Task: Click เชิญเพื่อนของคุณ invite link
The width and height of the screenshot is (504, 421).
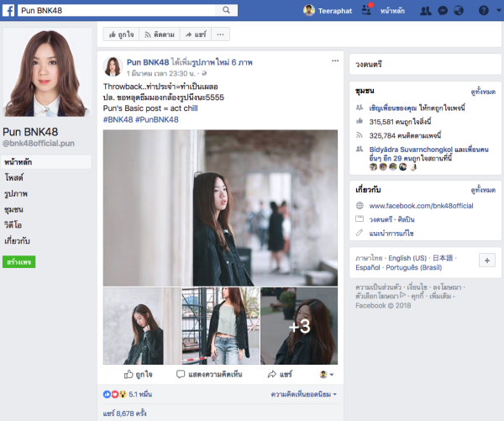Action: point(393,108)
